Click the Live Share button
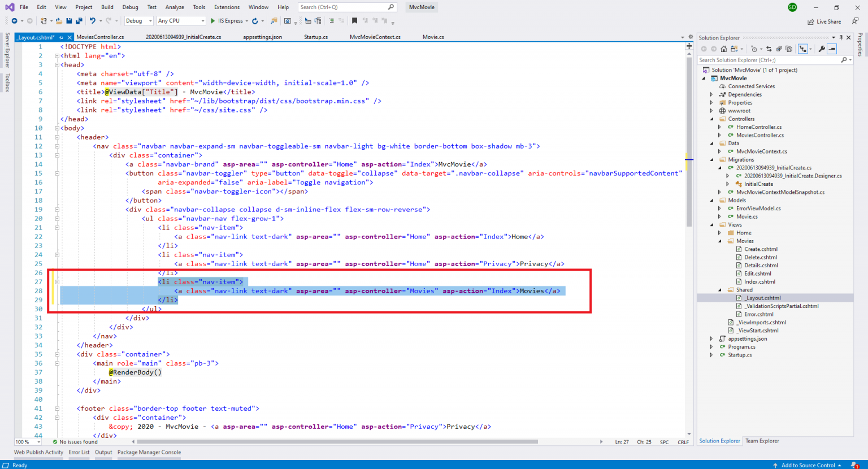The width and height of the screenshot is (868, 469). (824, 21)
